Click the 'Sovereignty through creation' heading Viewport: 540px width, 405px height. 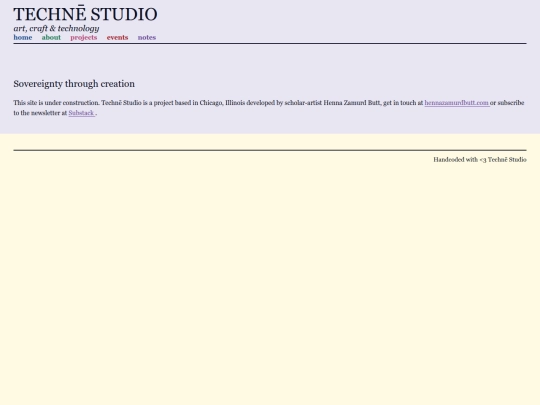point(74,84)
